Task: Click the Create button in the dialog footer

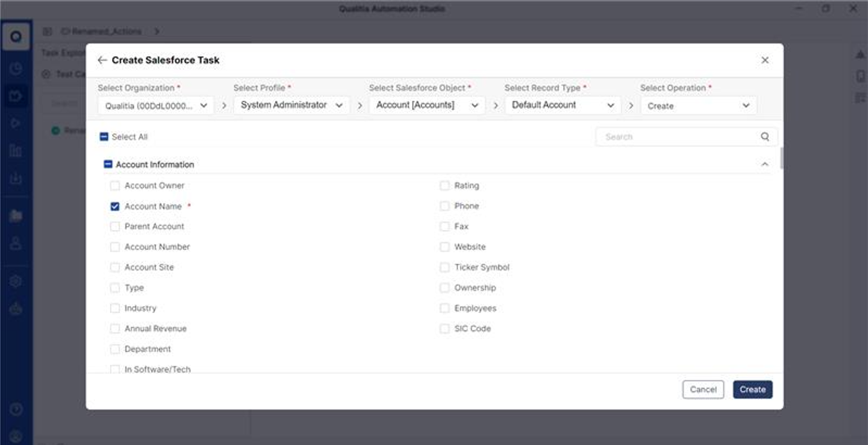Action: pyautogui.click(x=753, y=390)
